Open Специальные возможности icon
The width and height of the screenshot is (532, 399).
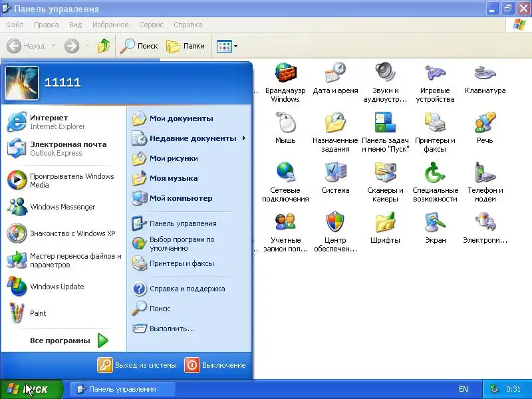tap(435, 182)
